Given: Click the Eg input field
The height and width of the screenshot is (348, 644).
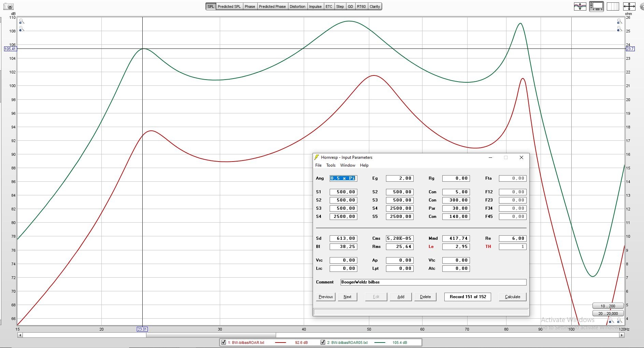Looking at the screenshot, I should coord(400,178).
